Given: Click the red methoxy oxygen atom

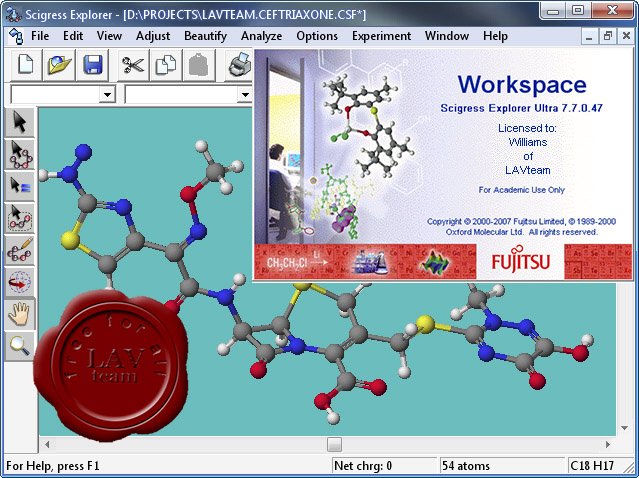Looking at the screenshot, I should 189,194.
